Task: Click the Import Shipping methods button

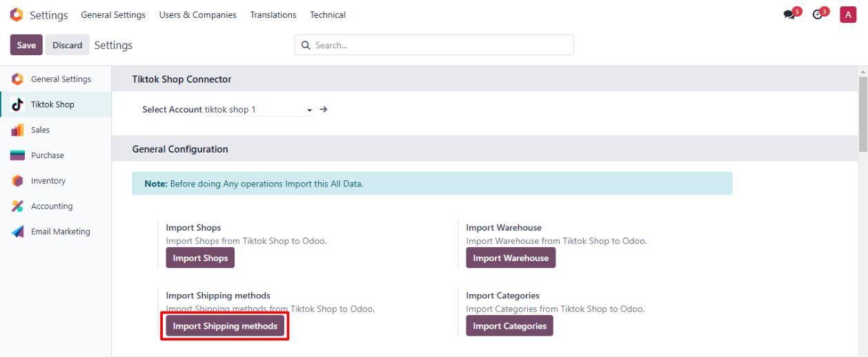Action: pyautogui.click(x=225, y=326)
